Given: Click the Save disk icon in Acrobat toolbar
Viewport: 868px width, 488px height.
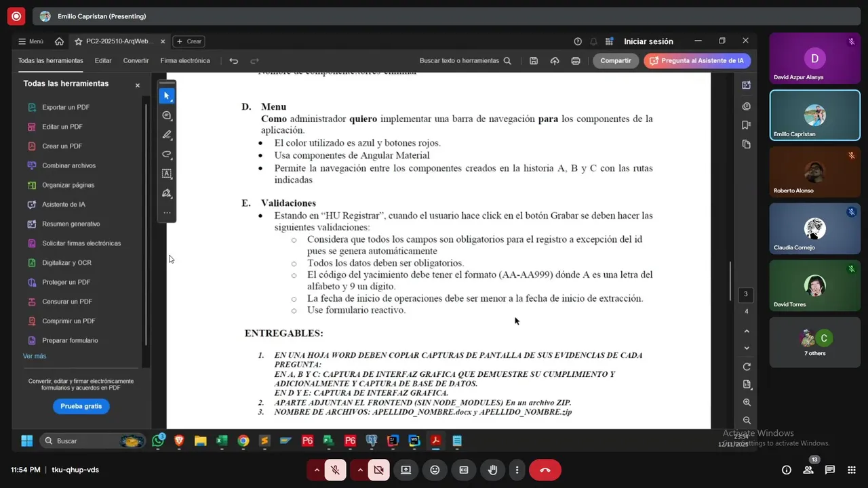Looking at the screenshot, I should click(x=534, y=60).
